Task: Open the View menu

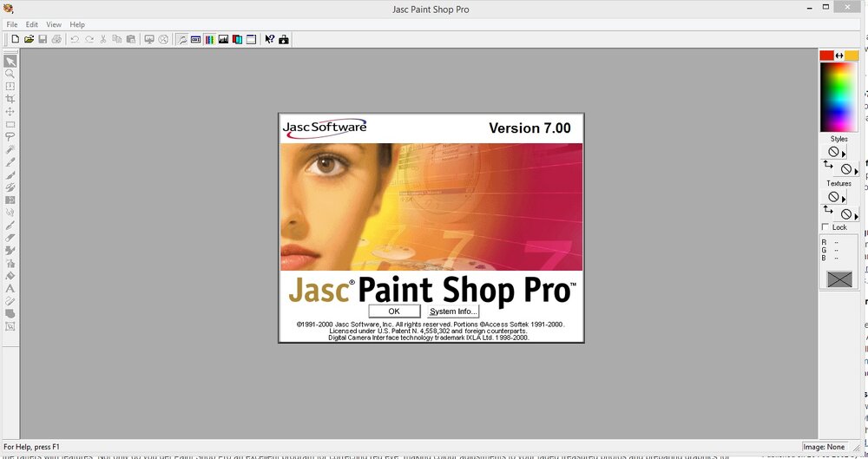Action: point(54,24)
